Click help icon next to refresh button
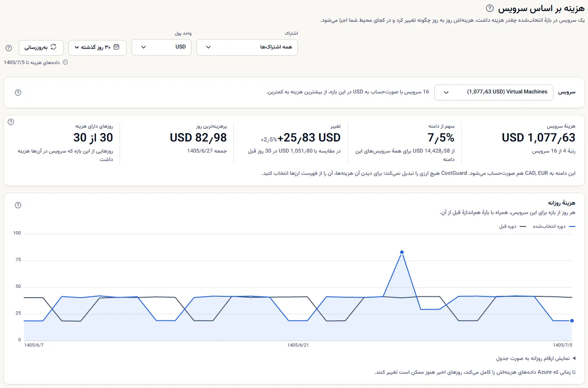 pos(8,48)
